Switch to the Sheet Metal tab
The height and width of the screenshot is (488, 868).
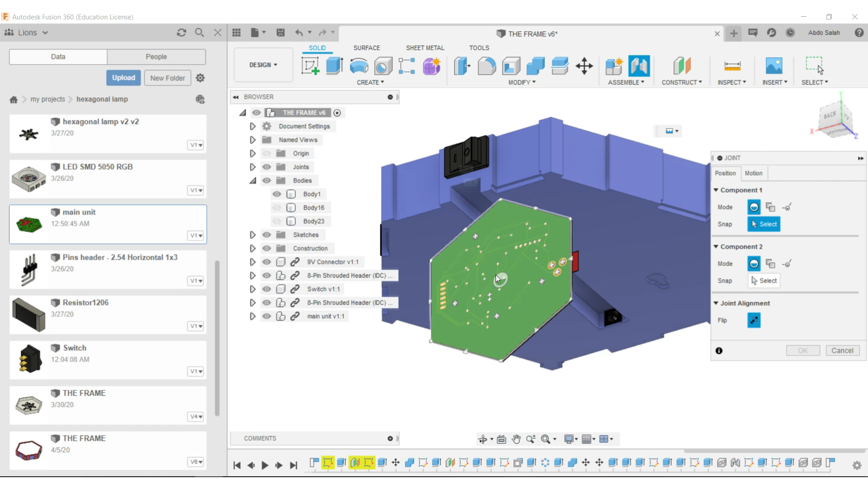click(425, 47)
